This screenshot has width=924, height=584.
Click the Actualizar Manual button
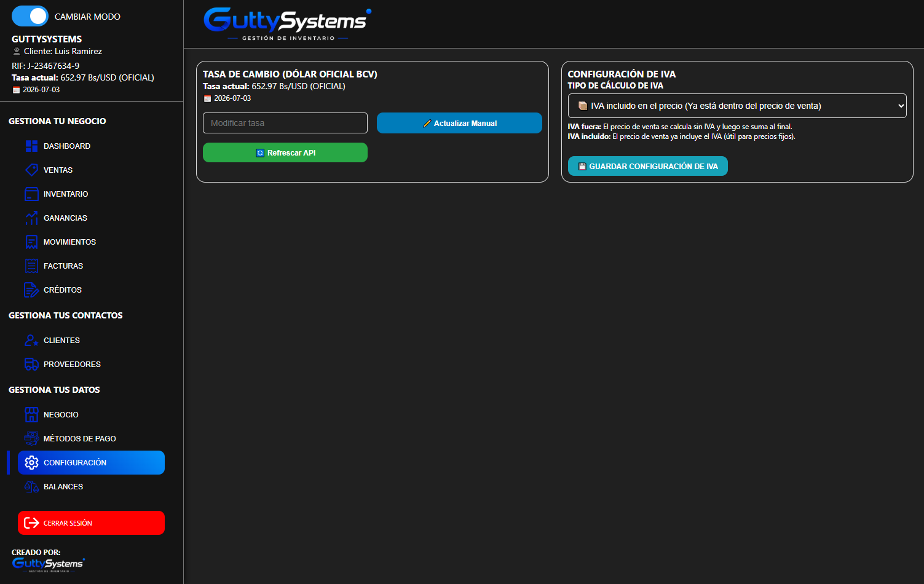tap(459, 123)
